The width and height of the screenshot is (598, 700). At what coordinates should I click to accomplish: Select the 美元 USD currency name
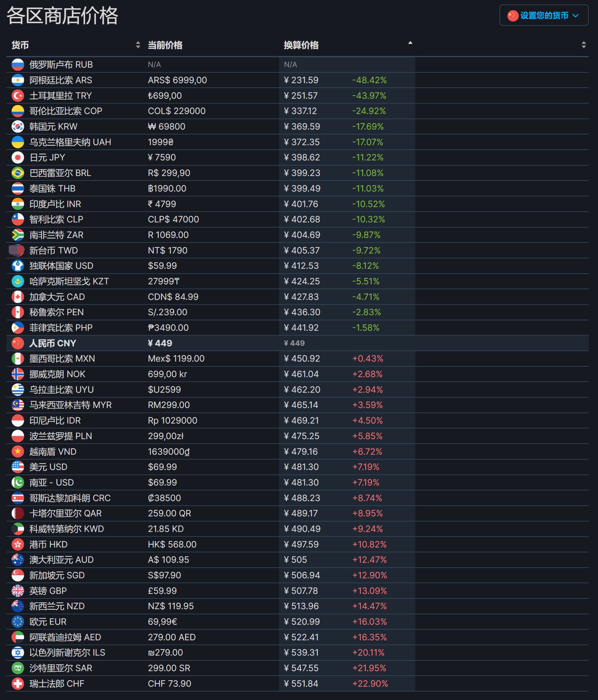click(48, 467)
